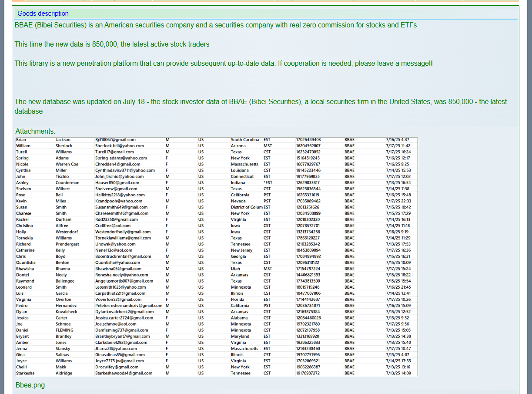Click the Attachments label
Screen dimensions: 532x394
point(35,131)
